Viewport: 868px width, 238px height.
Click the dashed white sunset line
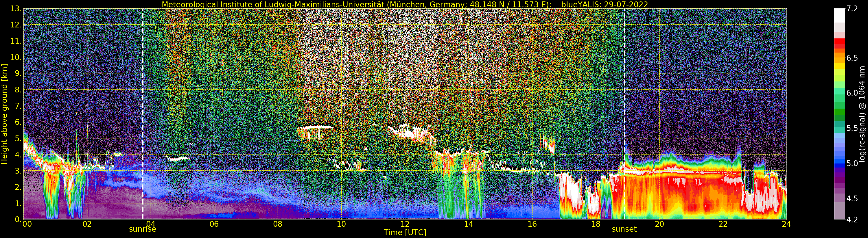624,114
